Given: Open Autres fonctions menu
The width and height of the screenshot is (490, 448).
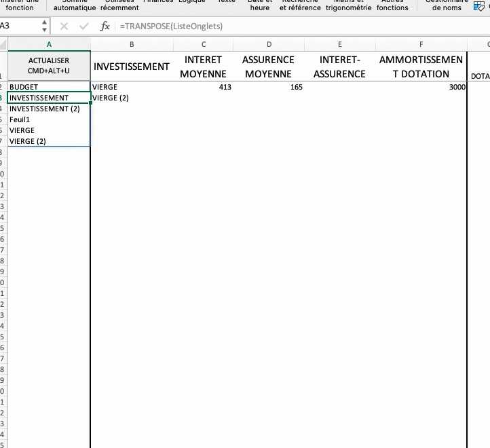Looking at the screenshot, I should coord(392,5).
